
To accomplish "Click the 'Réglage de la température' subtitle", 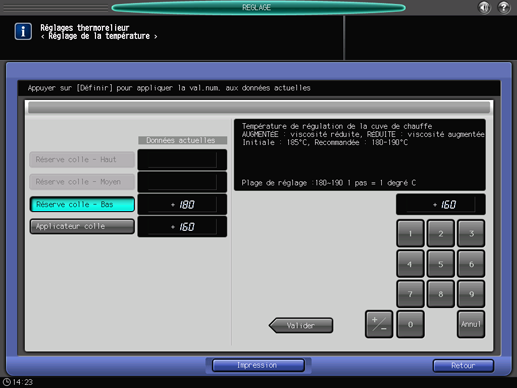I will coord(99,36).
